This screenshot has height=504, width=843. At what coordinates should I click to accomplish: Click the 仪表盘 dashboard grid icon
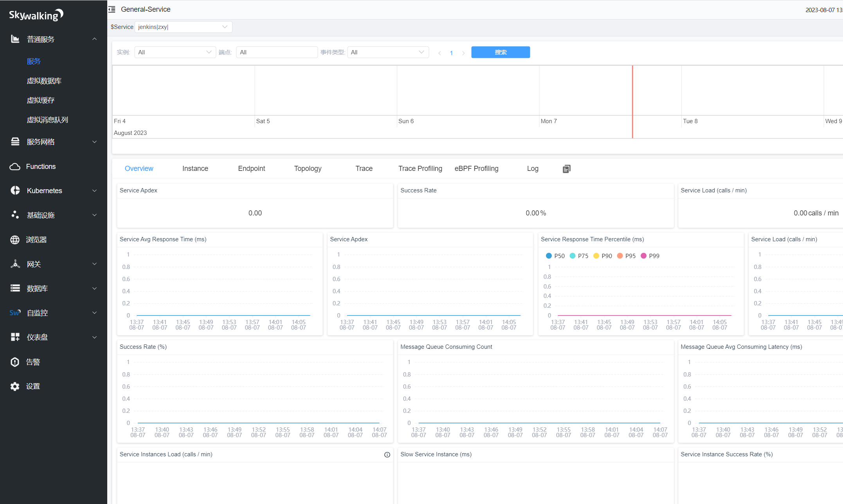(x=15, y=337)
